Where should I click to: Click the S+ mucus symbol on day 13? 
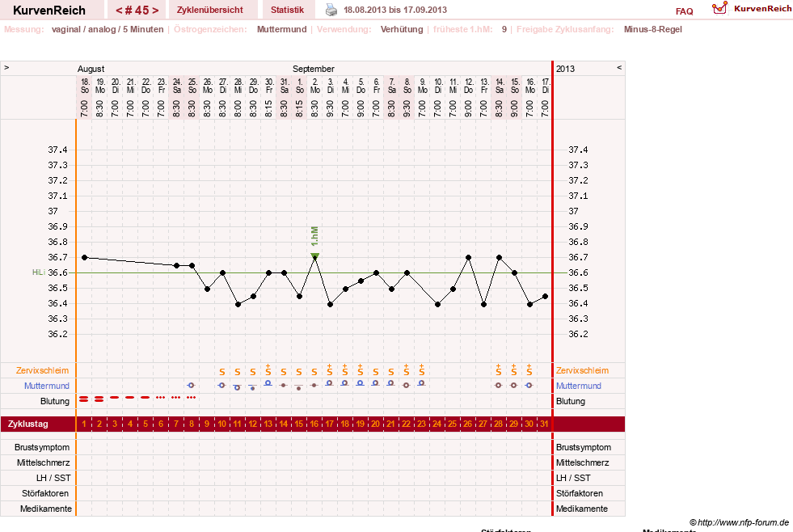268,369
